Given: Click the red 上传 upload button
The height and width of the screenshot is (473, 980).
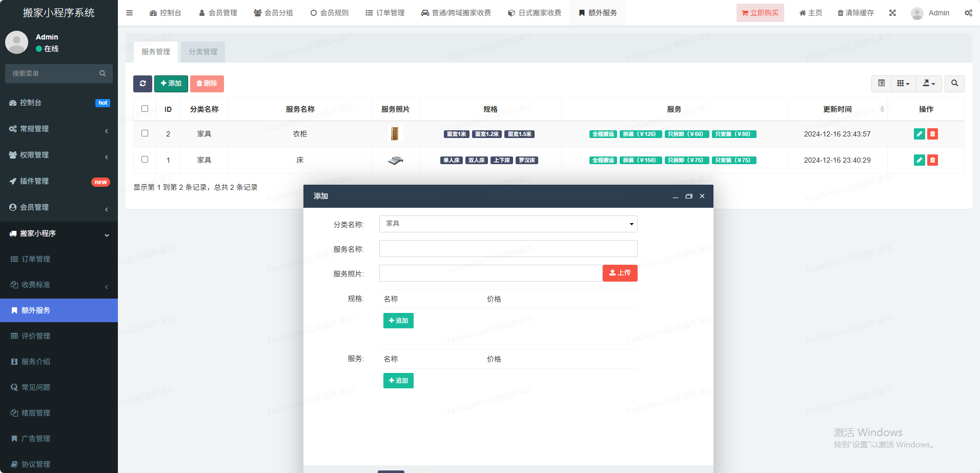Looking at the screenshot, I should tap(620, 273).
